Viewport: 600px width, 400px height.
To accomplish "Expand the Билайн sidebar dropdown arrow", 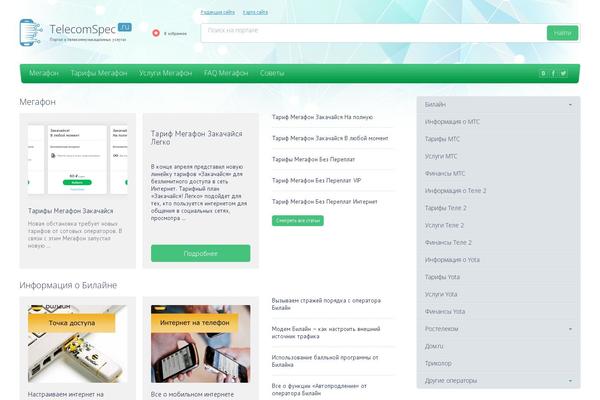I will click(x=570, y=104).
